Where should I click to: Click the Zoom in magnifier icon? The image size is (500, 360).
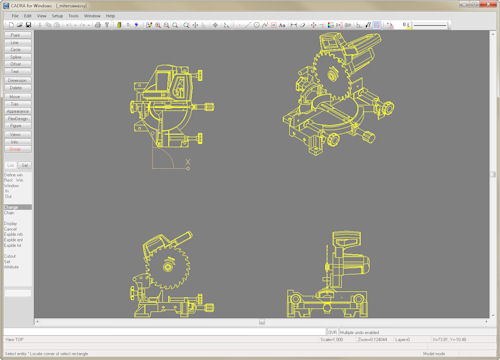pos(158,25)
